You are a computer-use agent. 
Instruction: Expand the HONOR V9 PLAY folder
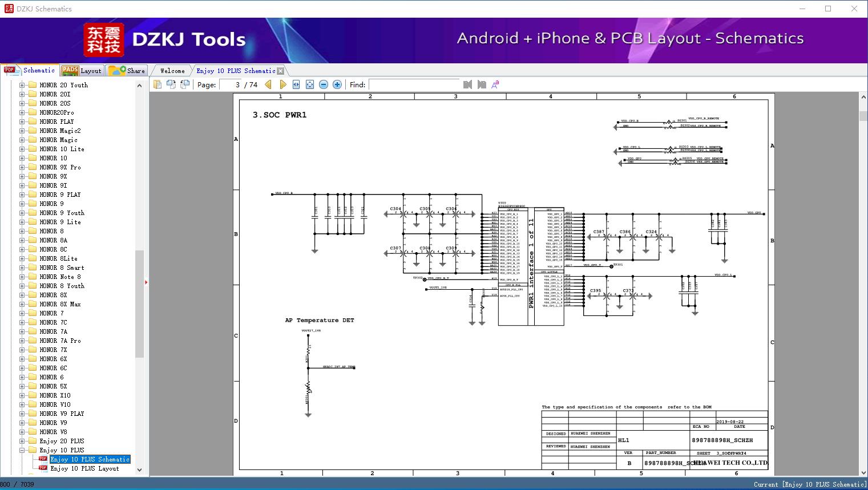tap(22, 414)
